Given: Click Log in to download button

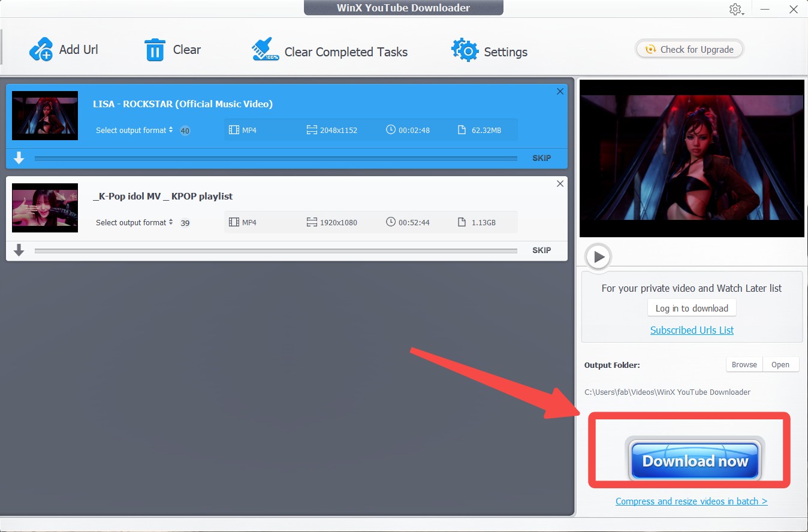Looking at the screenshot, I should (692, 308).
